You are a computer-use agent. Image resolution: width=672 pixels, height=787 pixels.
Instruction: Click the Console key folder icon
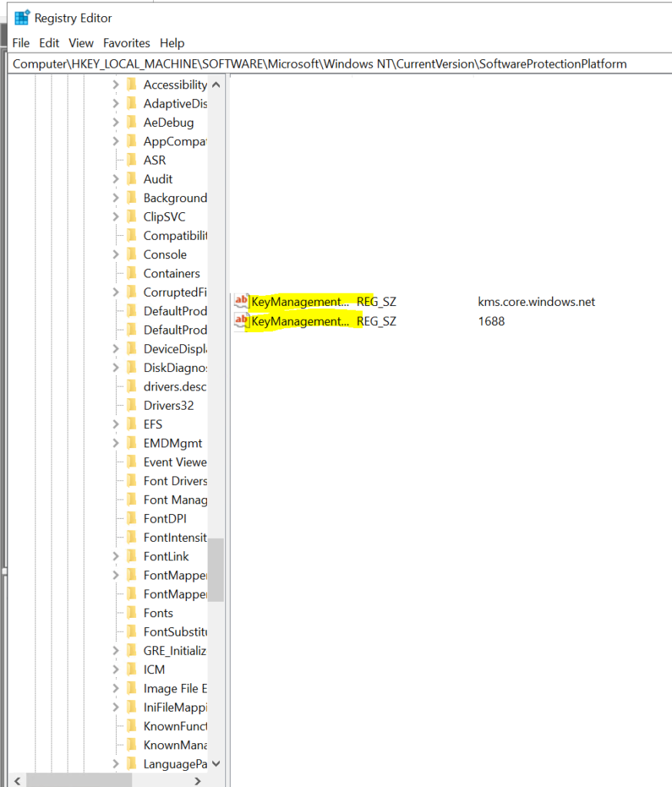[x=131, y=254]
